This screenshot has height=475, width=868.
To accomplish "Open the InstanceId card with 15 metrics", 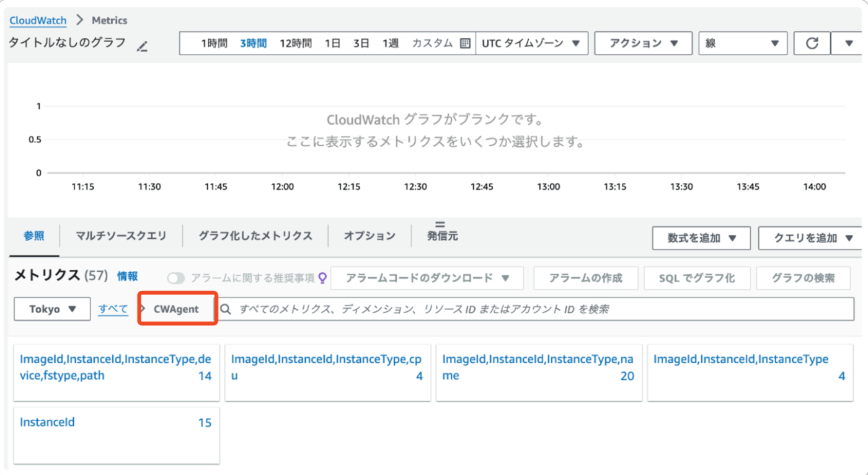I will pyautogui.click(x=117, y=435).
